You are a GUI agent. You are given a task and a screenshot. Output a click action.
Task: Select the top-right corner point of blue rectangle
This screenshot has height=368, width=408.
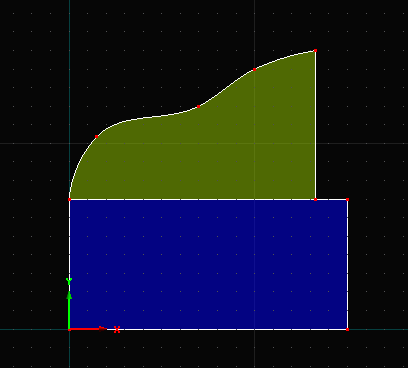[x=348, y=199]
